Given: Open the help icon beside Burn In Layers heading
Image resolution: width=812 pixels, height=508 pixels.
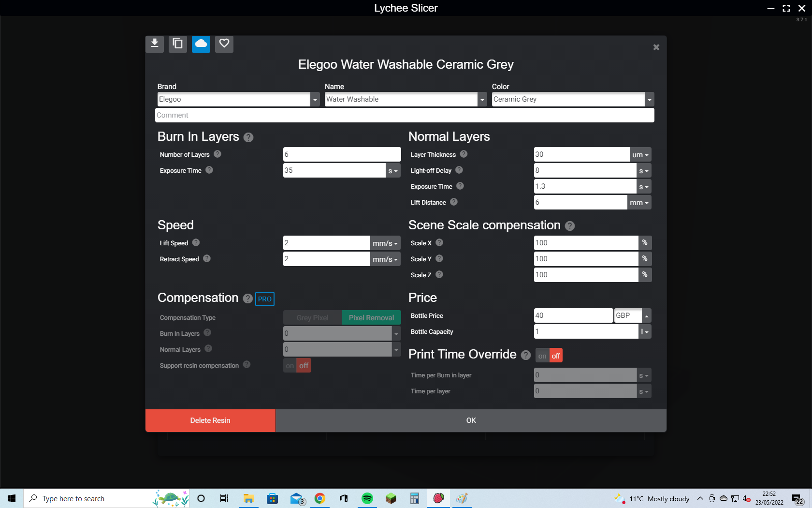Looking at the screenshot, I should (248, 137).
